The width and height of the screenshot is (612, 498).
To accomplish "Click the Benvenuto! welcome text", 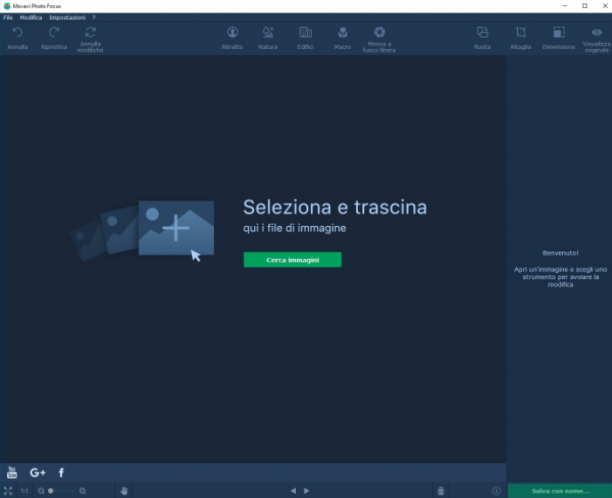I will 560,253.
